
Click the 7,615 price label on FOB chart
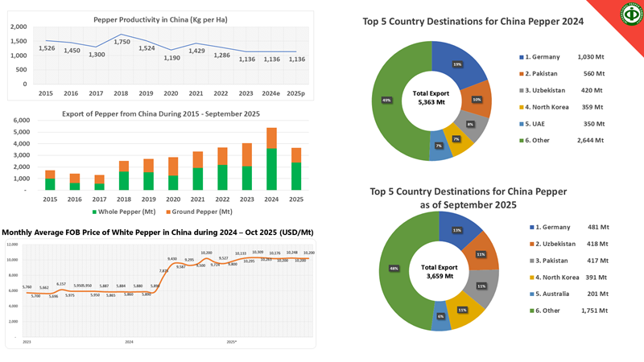(164, 271)
